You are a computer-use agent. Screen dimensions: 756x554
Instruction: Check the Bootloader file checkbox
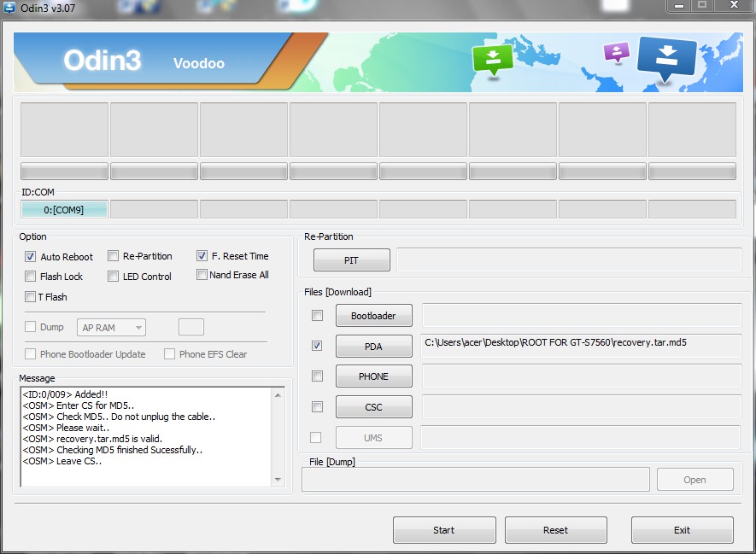coord(317,316)
